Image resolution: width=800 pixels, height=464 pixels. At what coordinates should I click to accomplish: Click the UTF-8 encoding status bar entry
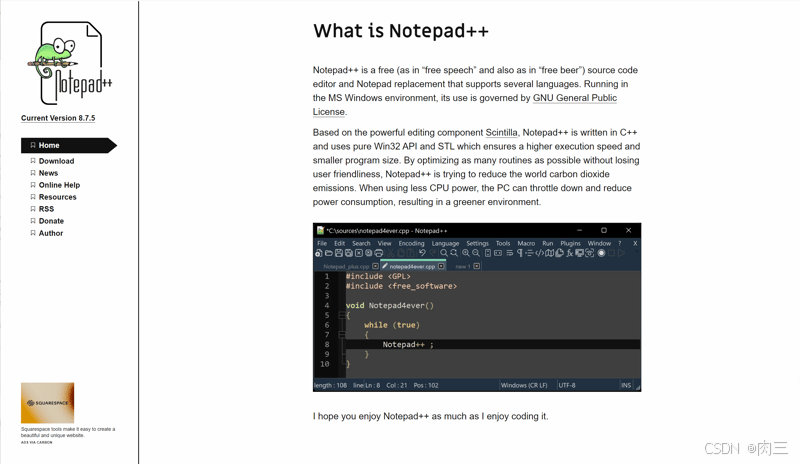tap(567, 385)
